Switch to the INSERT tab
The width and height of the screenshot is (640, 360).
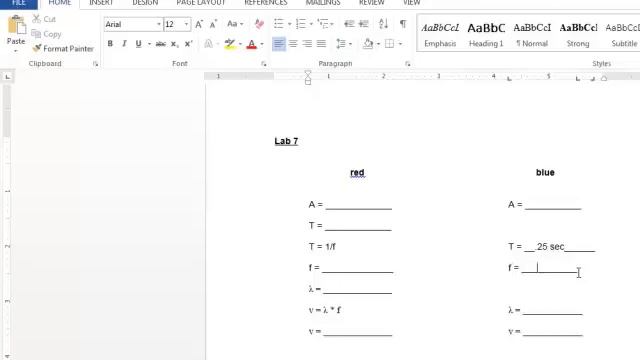[x=101, y=3]
